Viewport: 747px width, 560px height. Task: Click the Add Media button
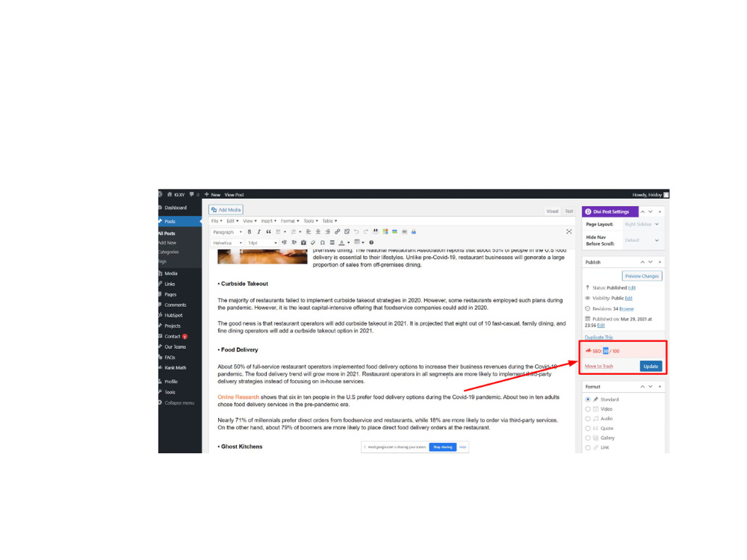(x=226, y=210)
